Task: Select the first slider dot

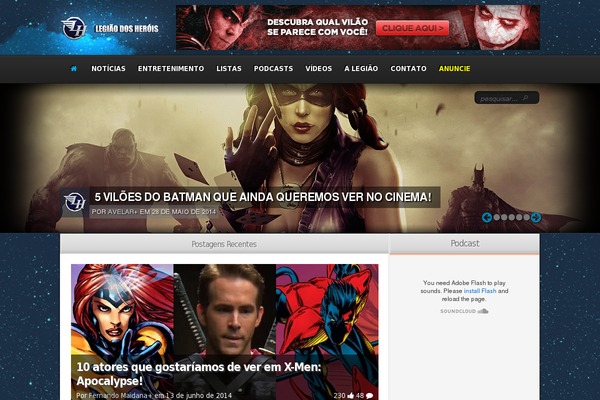Action: [x=496, y=217]
